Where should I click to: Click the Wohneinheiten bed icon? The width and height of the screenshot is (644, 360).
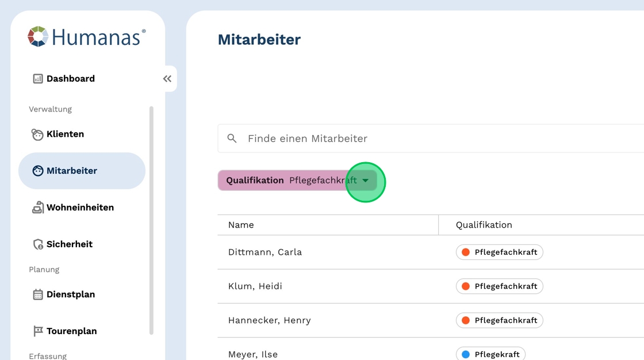(38, 208)
